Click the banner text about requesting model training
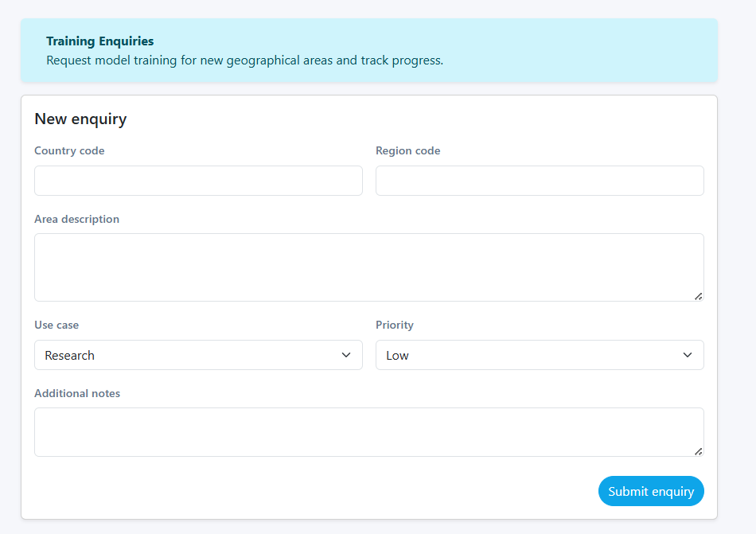The image size is (756, 534). tap(244, 60)
